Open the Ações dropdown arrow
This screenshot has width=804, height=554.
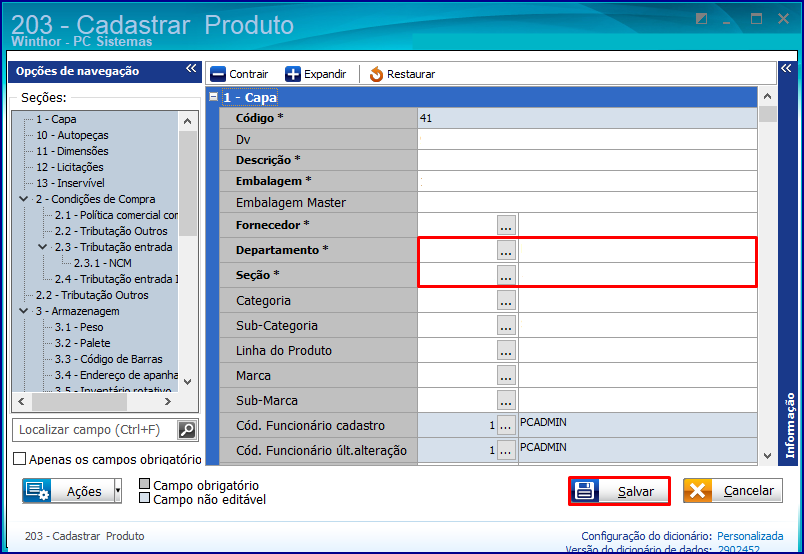coord(118,491)
